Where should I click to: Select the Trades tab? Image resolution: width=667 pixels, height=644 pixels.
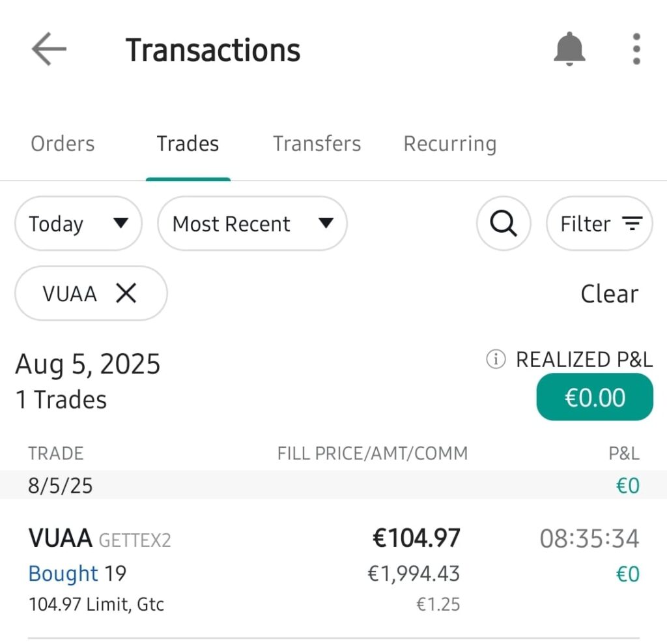pos(188,144)
